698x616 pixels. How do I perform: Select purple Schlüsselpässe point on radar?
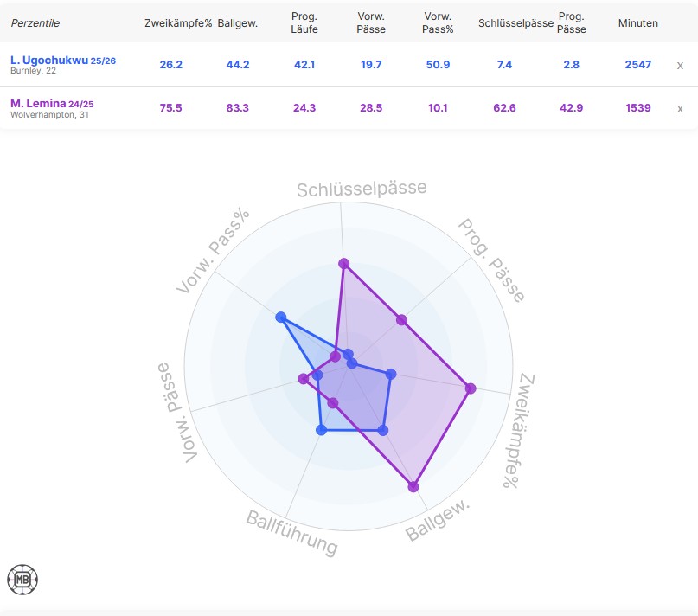click(x=343, y=264)
